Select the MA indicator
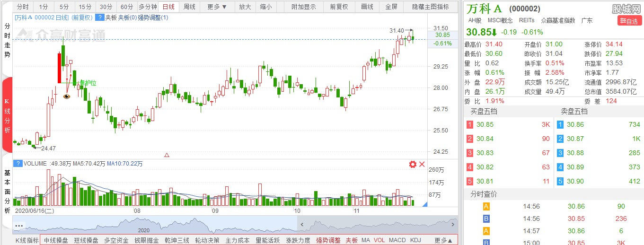This screenshot has height=245, width=644. coord(366,240)
